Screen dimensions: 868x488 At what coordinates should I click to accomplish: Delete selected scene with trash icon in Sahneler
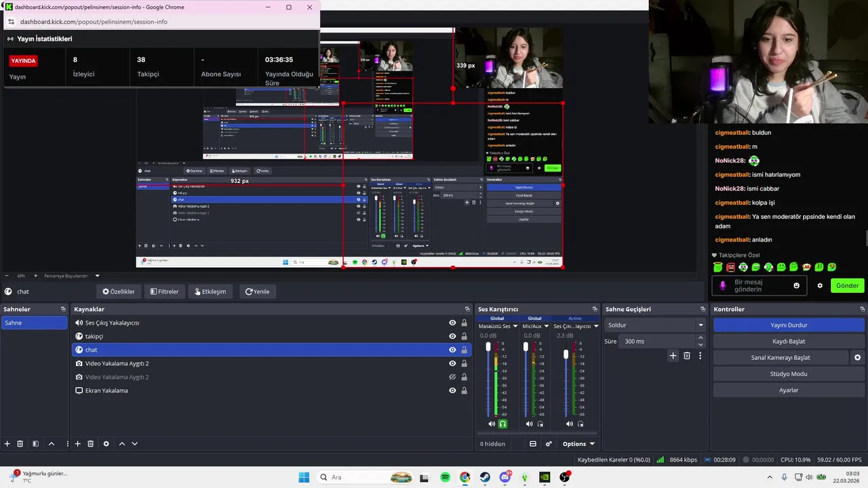(20, 444)
